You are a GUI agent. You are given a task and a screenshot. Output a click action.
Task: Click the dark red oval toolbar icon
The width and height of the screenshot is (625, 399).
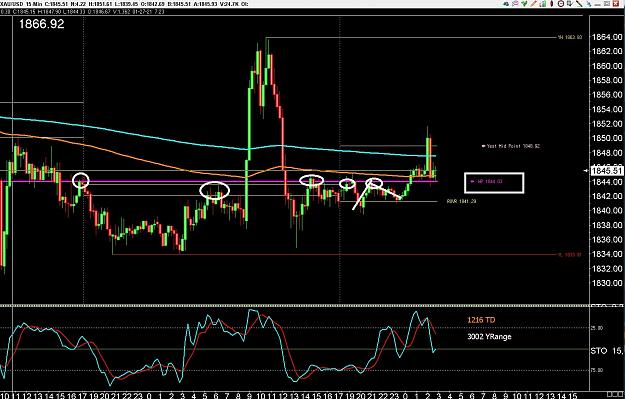click(552, 4)
